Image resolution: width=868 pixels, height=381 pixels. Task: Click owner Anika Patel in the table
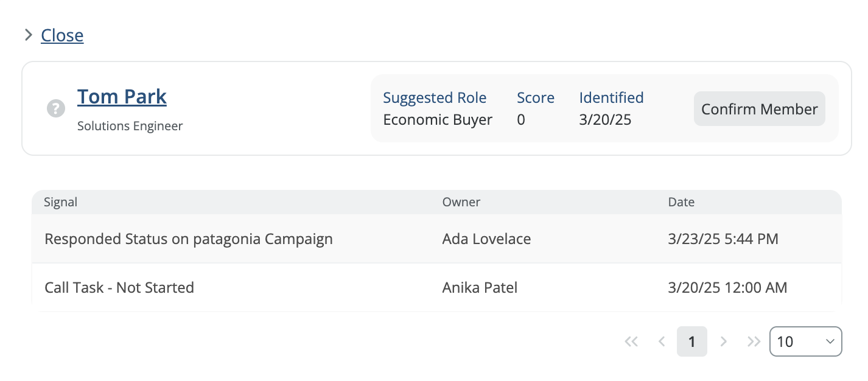point(480,288)
